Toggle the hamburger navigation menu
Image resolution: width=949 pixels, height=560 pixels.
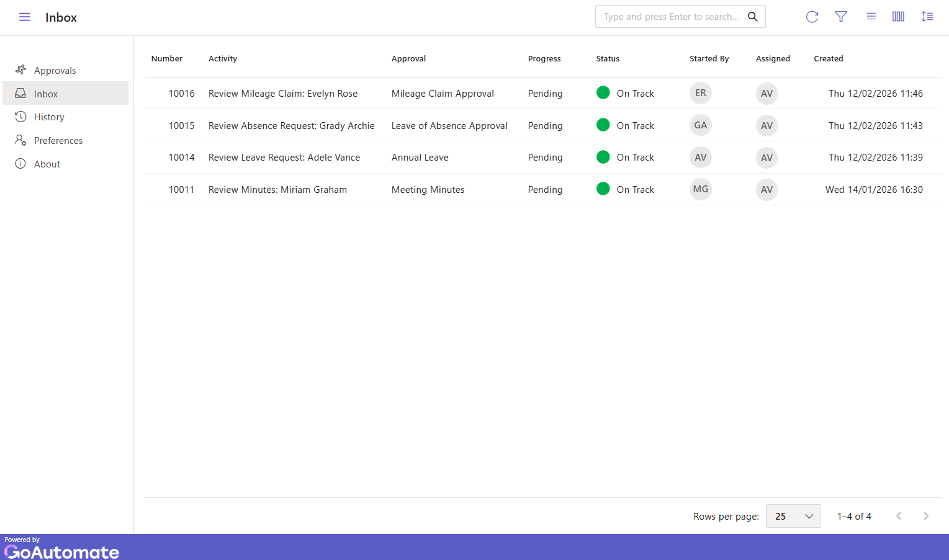click(x=25, y=17)
